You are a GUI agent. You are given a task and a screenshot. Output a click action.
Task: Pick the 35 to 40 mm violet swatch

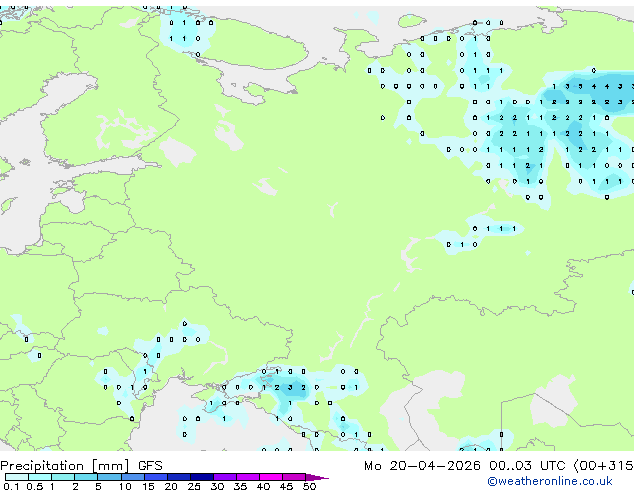[x=248, y=477]
